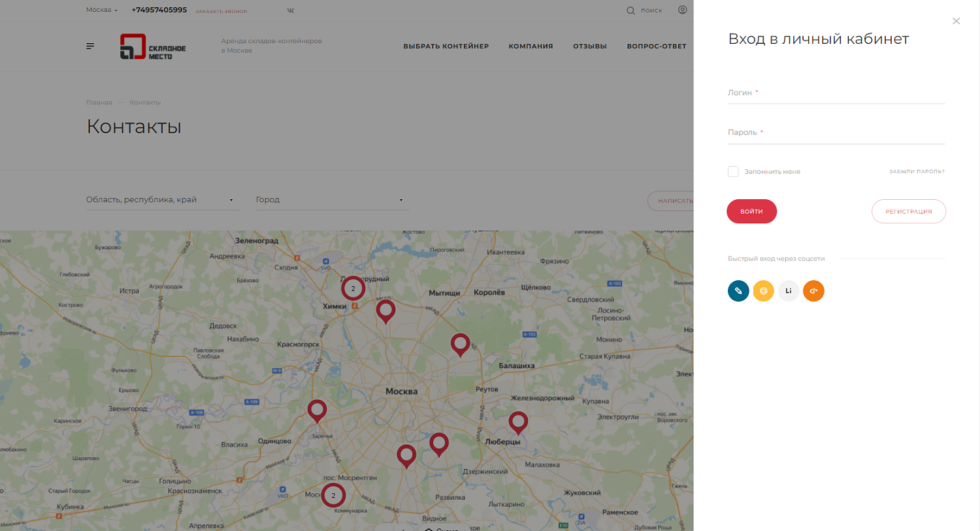Log in via LiveJournal pencil icon
This screenshot has height=531, width=980.
point(738,291)
